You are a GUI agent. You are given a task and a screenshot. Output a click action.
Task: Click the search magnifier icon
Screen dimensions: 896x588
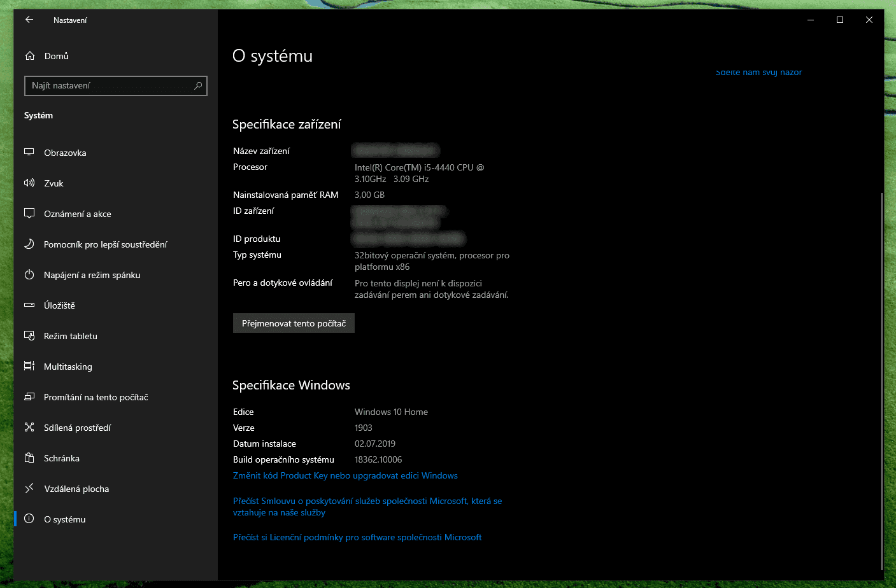point(198,85)
